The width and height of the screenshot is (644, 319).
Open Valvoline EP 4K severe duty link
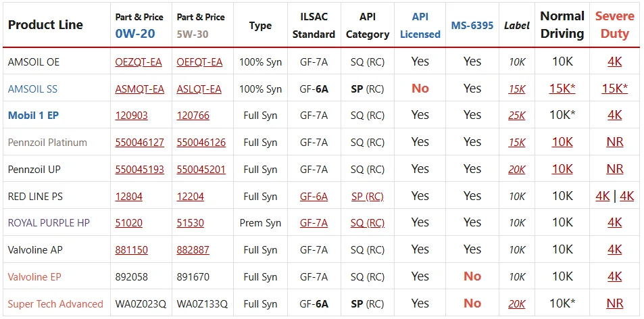(615, 276)
